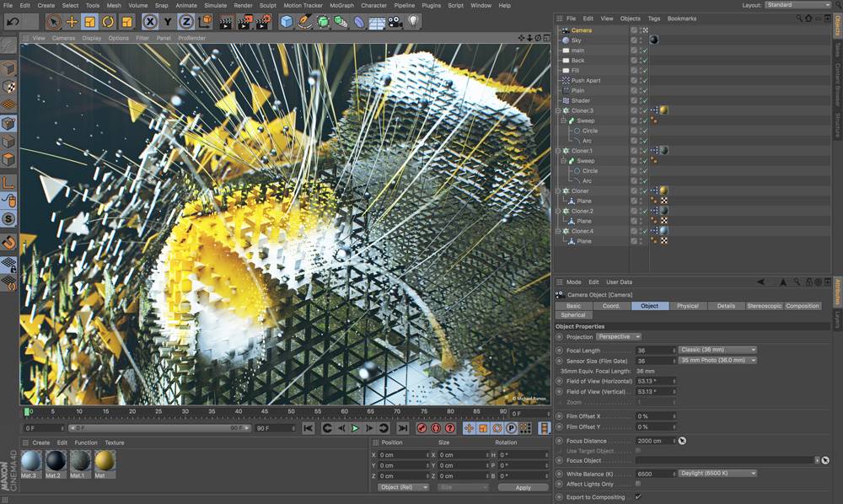Uncheck Export to Compositing
The height and width of the screenshot is (504, 843).
[x=638, y=497]
